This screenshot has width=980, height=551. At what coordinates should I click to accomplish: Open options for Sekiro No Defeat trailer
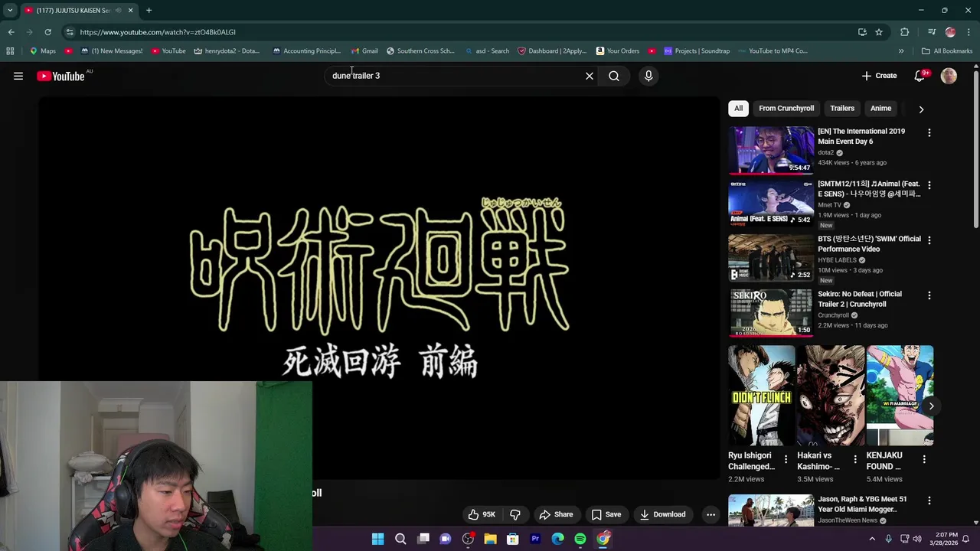929,295
